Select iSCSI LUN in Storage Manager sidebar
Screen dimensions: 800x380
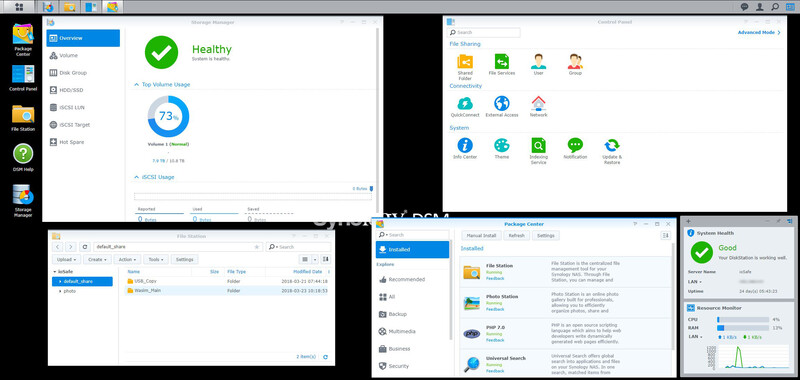coord(83,108)
